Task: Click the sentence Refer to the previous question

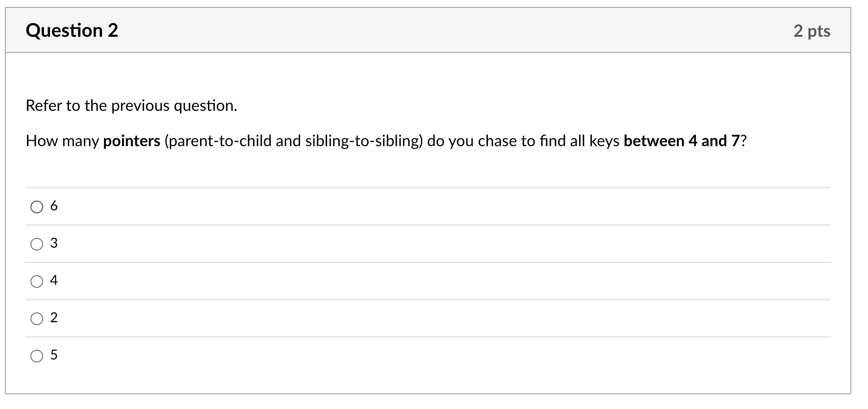Action: 131,105
